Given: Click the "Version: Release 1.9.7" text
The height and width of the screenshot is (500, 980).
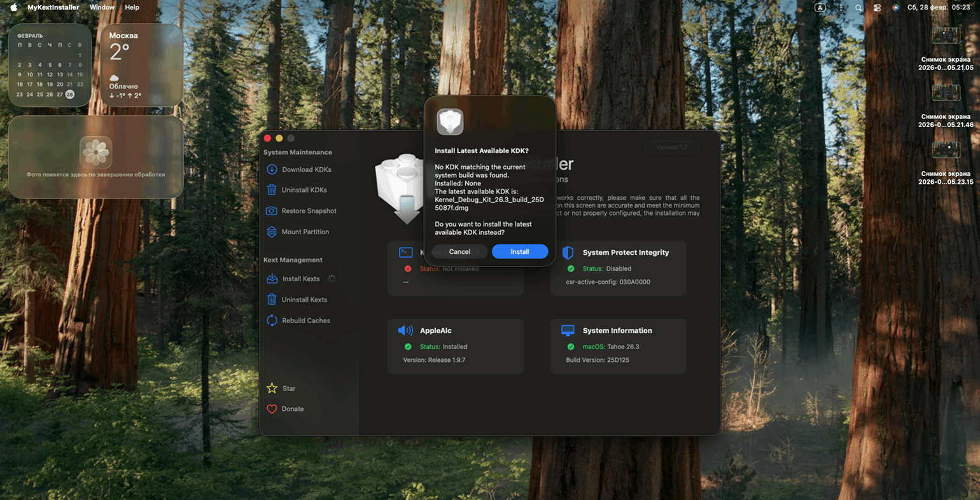Looking at the screenshot, I should tap(434, 360).
